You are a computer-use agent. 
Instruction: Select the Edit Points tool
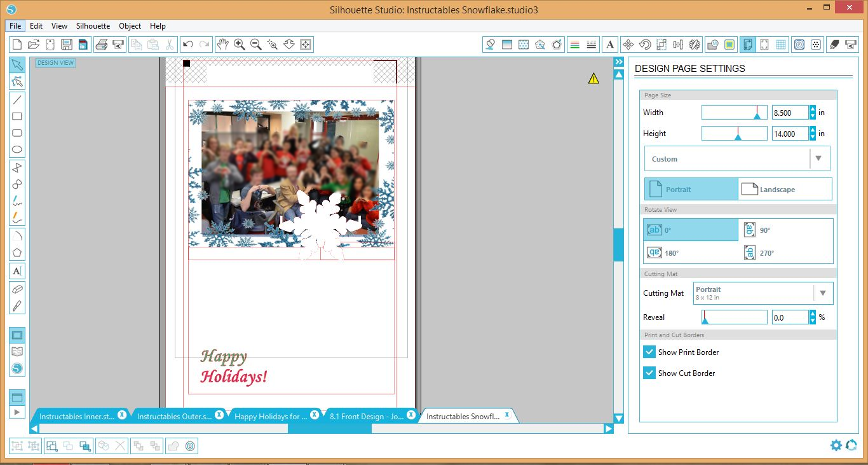pos(17,81)
